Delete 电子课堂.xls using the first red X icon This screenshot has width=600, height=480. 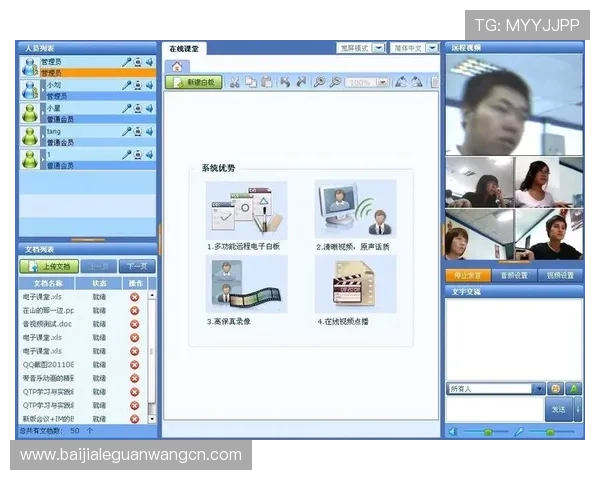coord(135,297)
